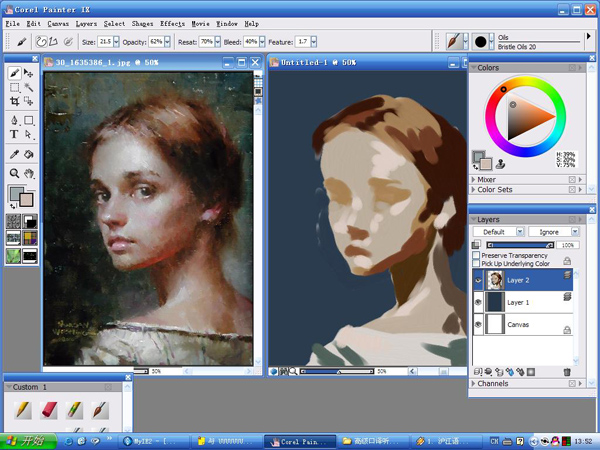Open the paper selector in toolbox
Screen dimensions: 600x450
click(13, 221)
